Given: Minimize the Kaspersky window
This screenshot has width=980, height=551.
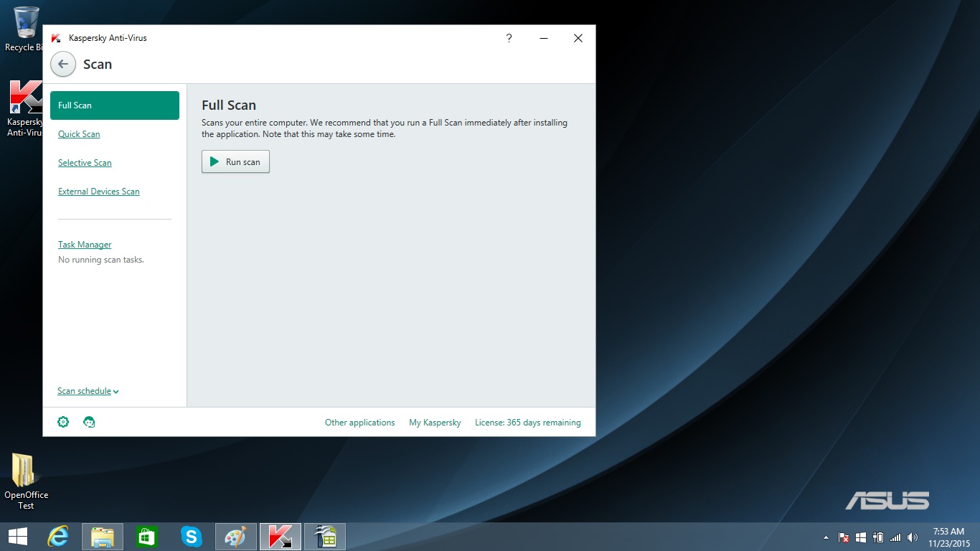Looking at the screenshot, I should (543, 38).
